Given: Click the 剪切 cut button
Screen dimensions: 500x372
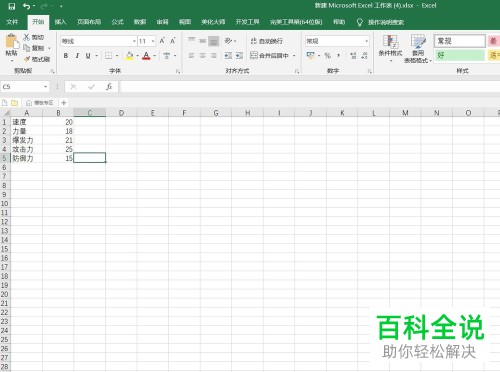Looking at the screenshot, I should 34,37.
